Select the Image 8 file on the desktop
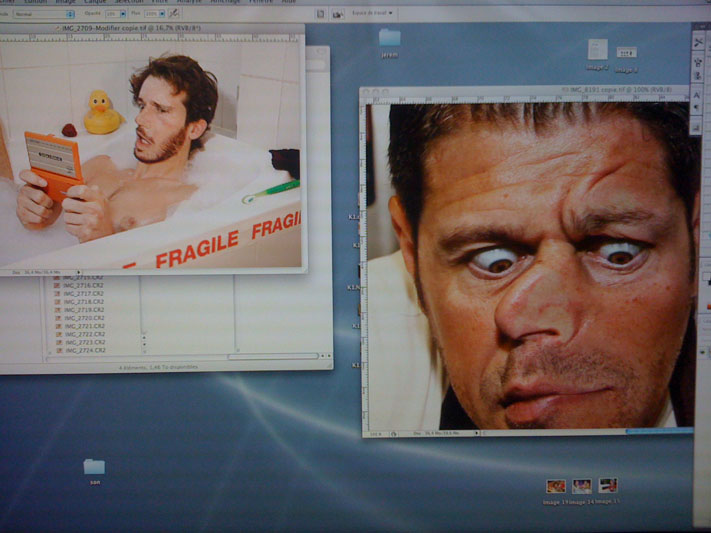 (626, 59)
